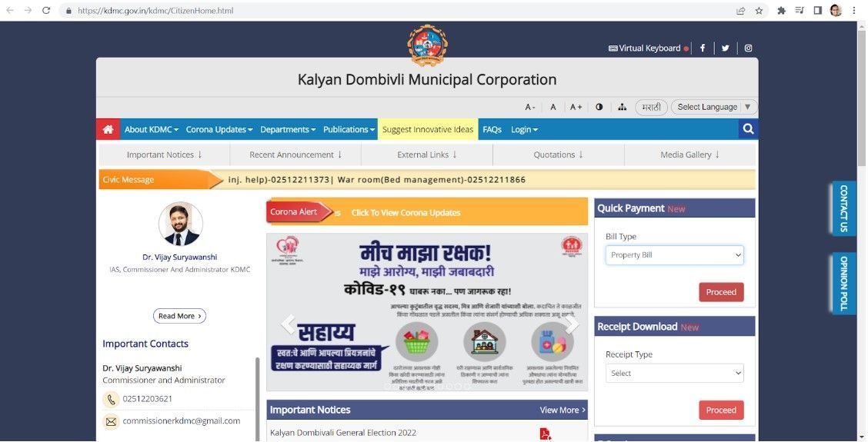The width and height of the screenshot is (868, 442).
Task: Open PDF icon for General Election notice
Action: (x=546, y=434)
